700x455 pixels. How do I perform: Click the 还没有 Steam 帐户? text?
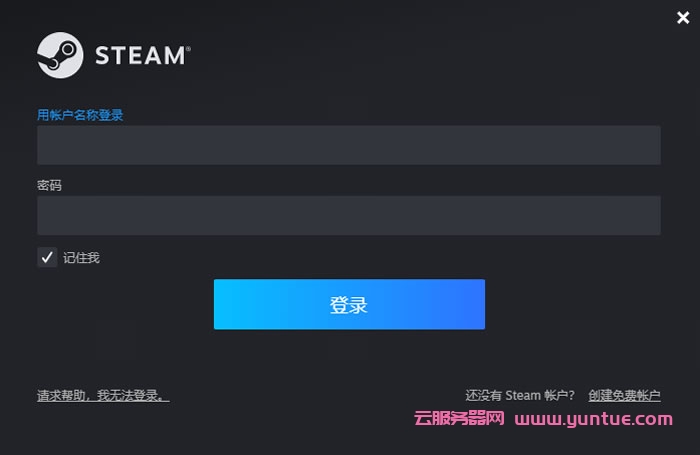[x=520, y=396]
